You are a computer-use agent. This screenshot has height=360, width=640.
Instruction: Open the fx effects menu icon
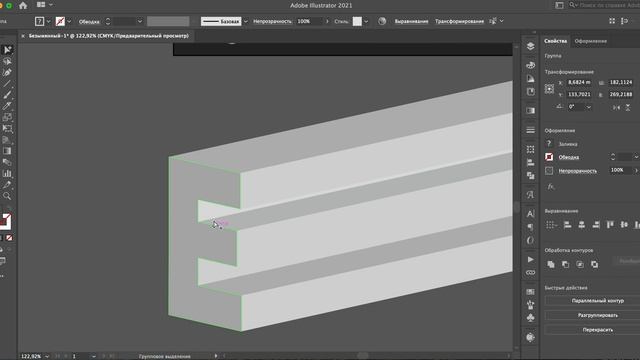(x=551, y=187)
